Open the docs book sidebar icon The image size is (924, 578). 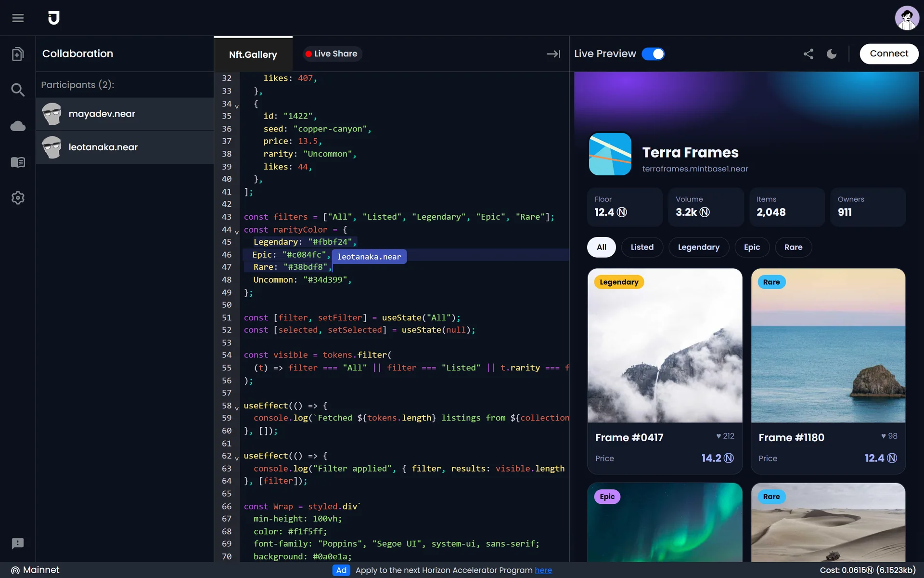pyautogui.click(x=18, y=162)
